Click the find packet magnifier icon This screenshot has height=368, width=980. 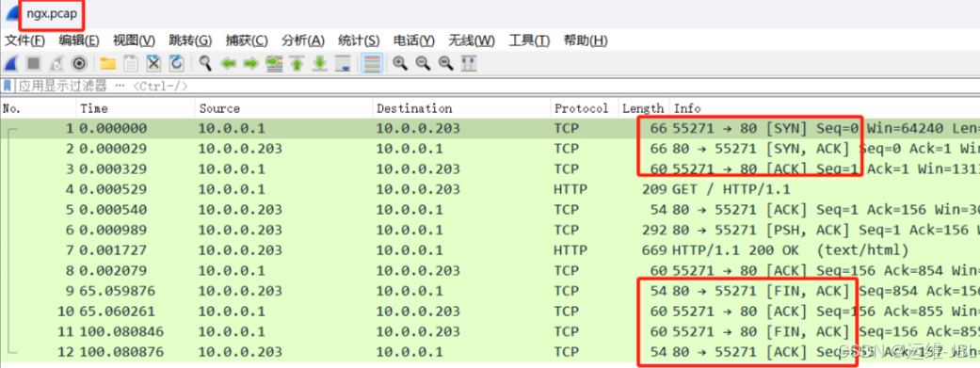coord(205,63)
